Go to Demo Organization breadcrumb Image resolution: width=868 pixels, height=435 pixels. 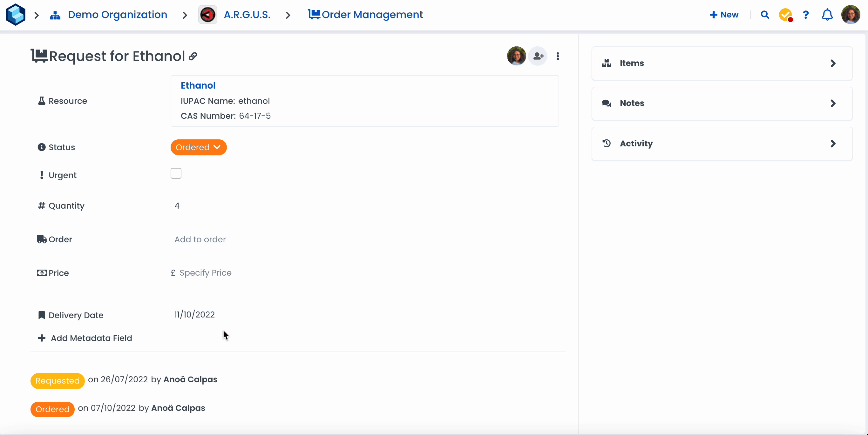(x=117, y=15)
